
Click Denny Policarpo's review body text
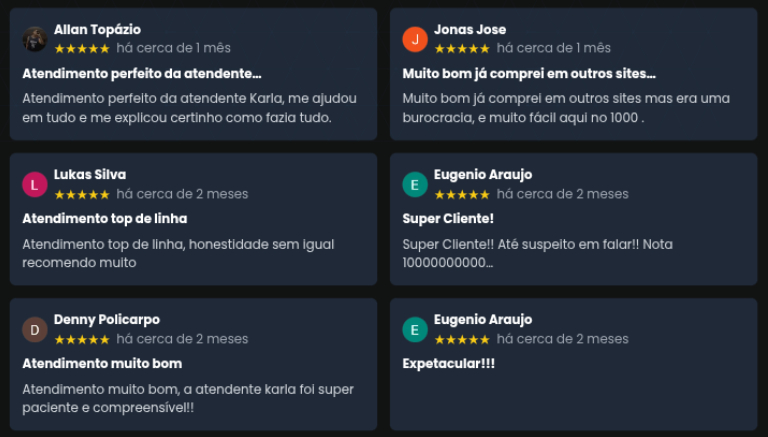[x=188, y=398]
